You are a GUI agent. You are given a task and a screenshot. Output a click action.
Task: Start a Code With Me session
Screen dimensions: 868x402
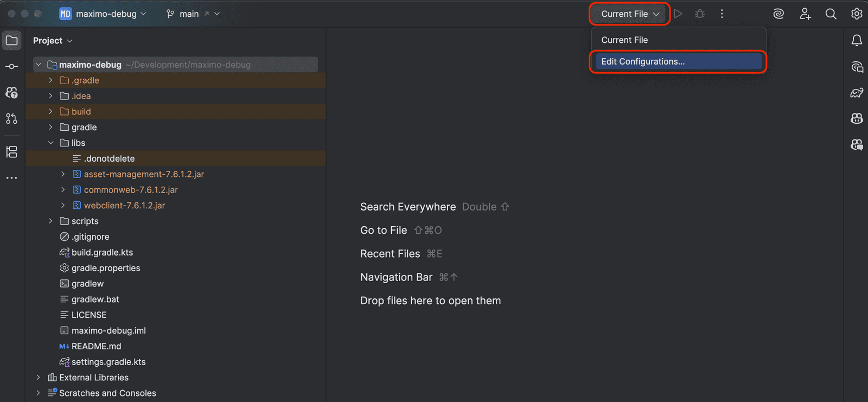[805, 14]
